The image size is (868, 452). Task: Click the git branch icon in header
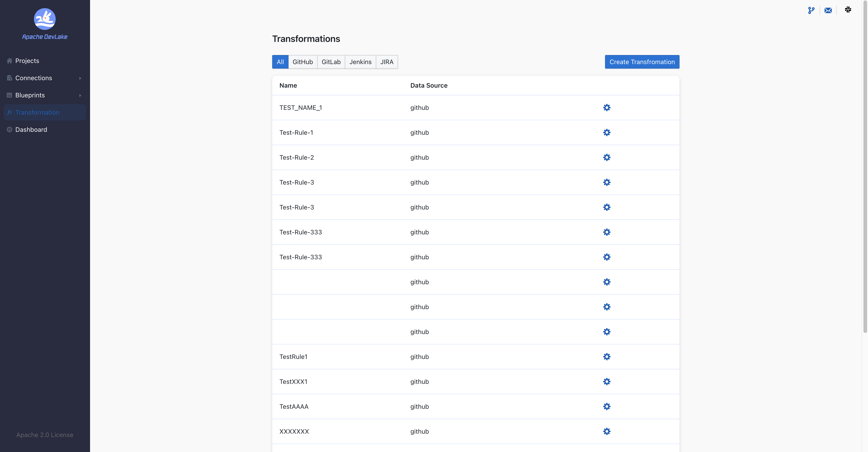(x=811, y=10)
